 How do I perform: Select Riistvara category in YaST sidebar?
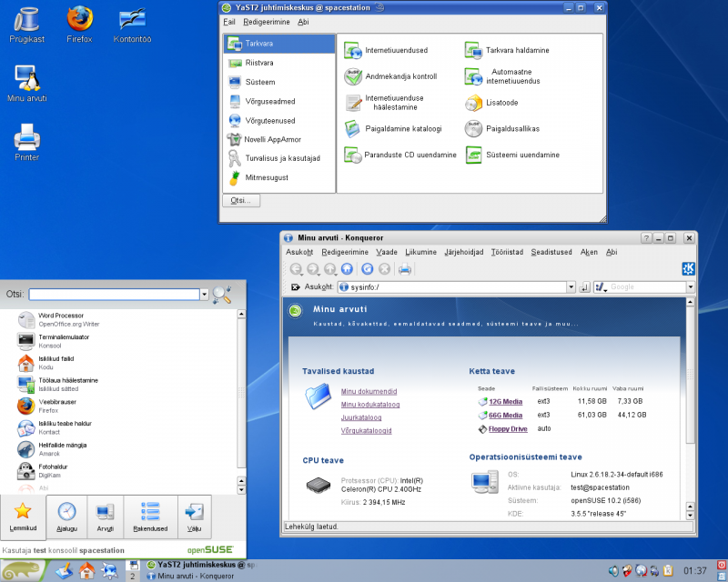pyautogui.click(x=279, y=63)
